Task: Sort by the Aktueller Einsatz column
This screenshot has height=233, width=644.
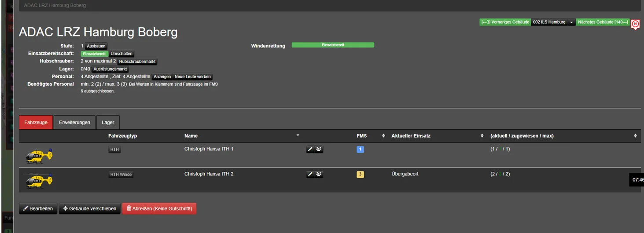Action: pos(482,136)
